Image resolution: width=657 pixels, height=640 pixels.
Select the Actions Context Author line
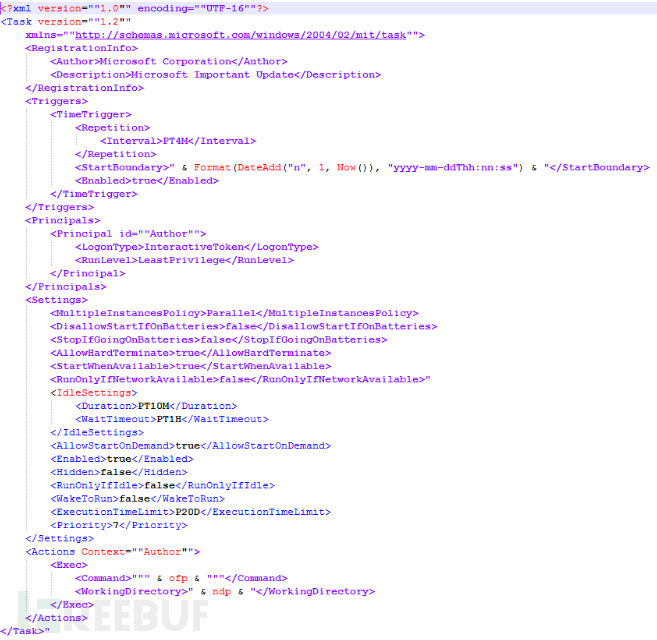coord(113,552)
